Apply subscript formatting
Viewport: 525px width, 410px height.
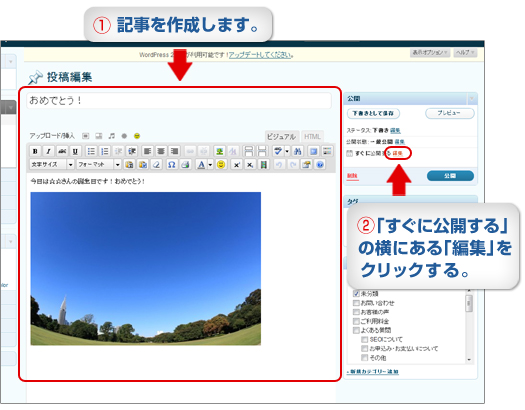[250, 165]
